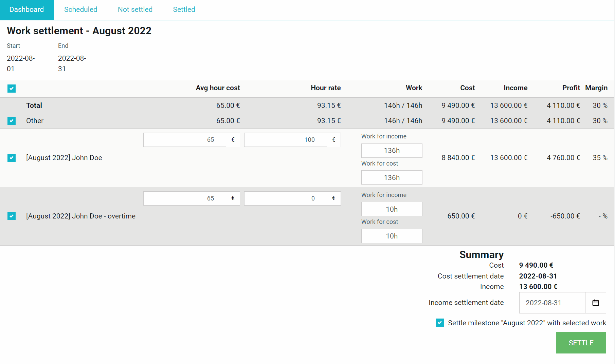Select the Dashboard tab
Screen dimensions: 615x364
(x=27, y=9)
